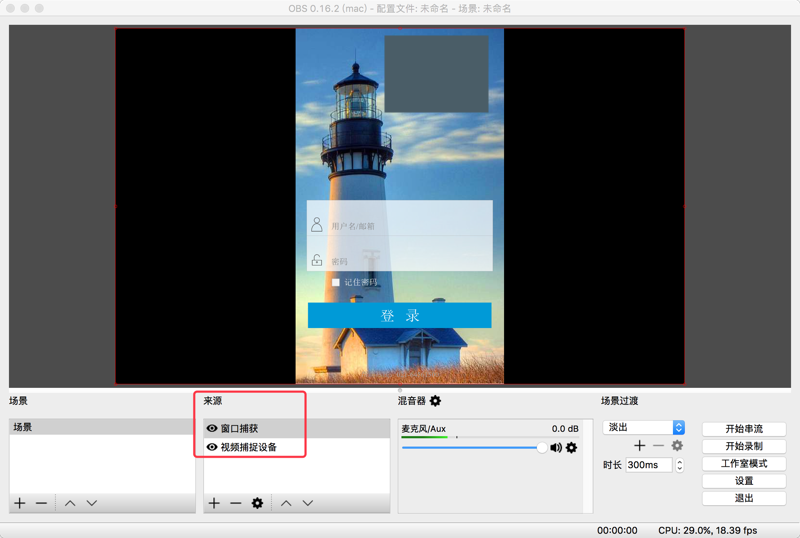This screenshot has height=538, width=800.
Task: Open 麦克风/Aux audio settings gear
Action: coord(571,448)
